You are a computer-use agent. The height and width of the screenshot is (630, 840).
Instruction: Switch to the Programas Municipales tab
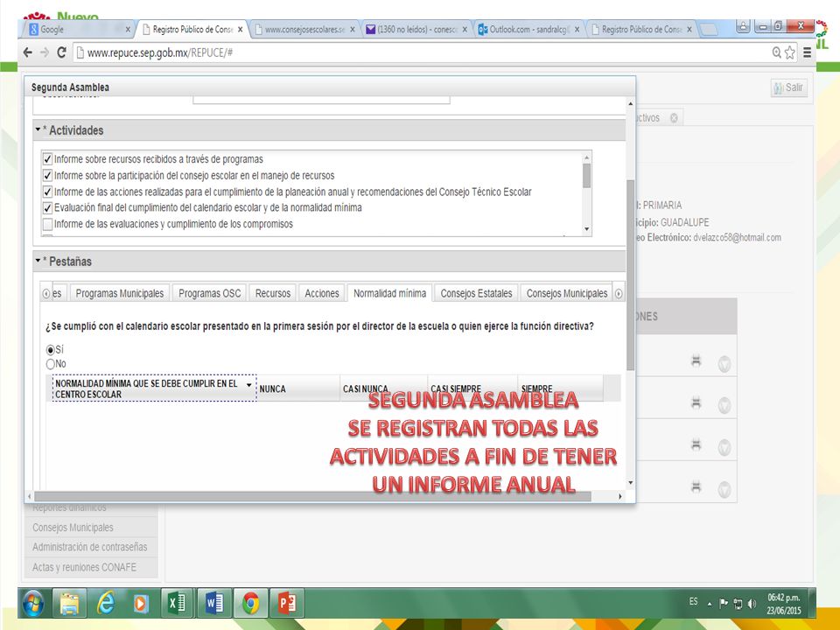[120, 294]
